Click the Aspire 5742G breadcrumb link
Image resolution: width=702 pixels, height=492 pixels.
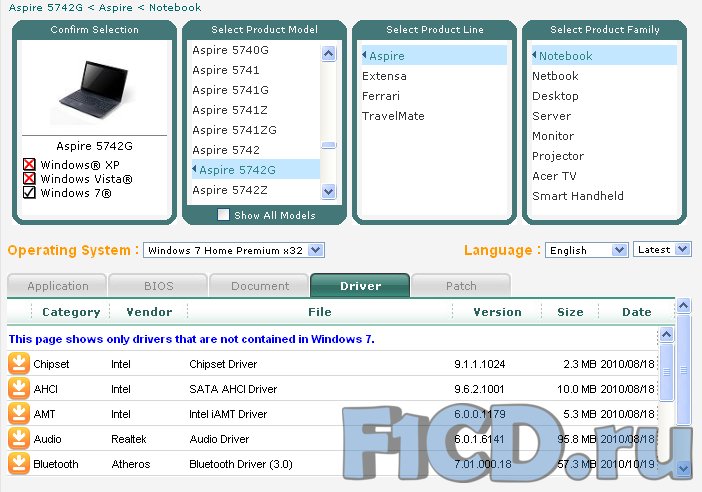[46, 8]
